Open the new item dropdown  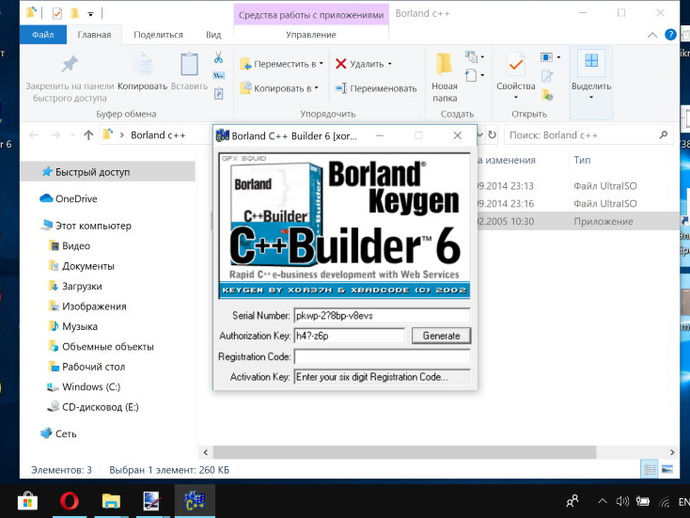pyautogui.click(x=475, y=57)
